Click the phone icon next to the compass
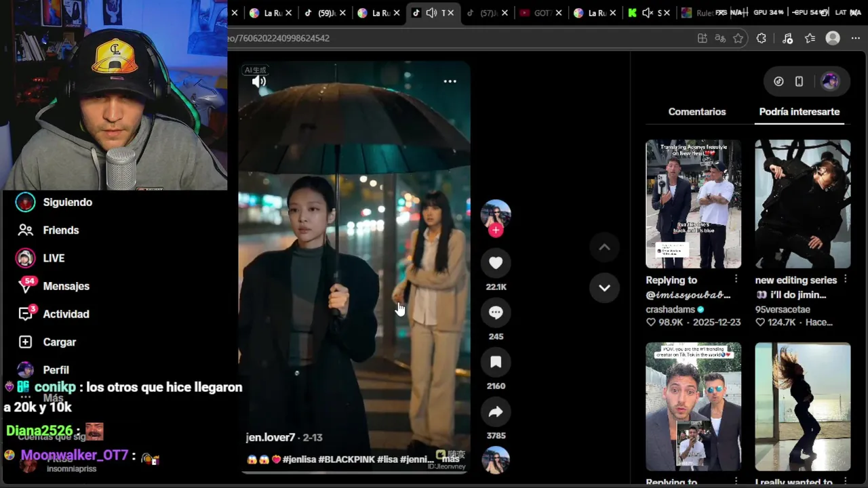This screenshot has height=488, width=868. pyautogui.click(x=799, y=81)
